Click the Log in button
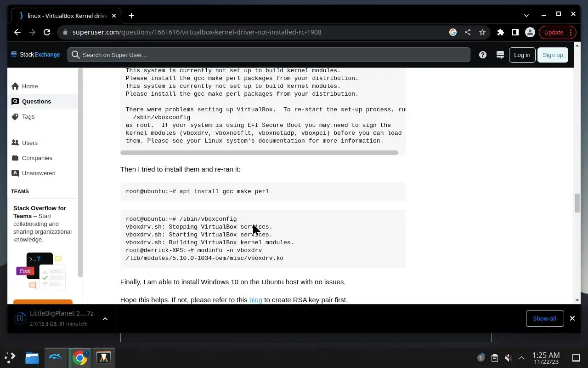 (x=522, y=55)
